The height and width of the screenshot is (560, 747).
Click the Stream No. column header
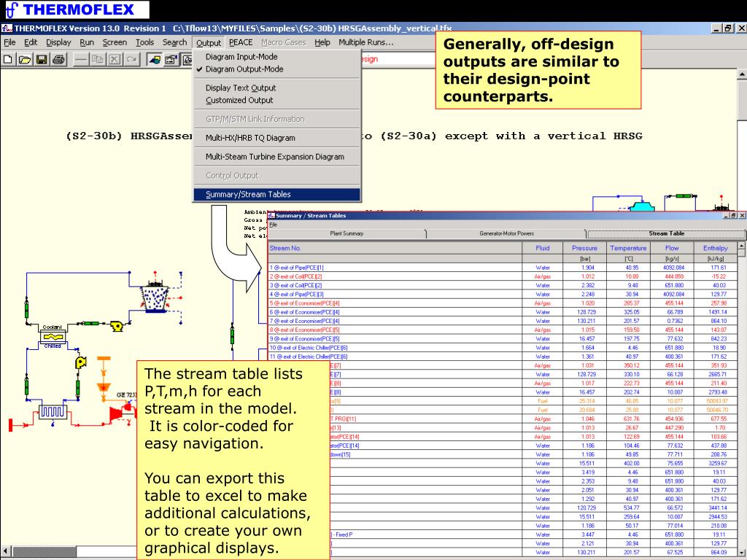coord(395,248)
